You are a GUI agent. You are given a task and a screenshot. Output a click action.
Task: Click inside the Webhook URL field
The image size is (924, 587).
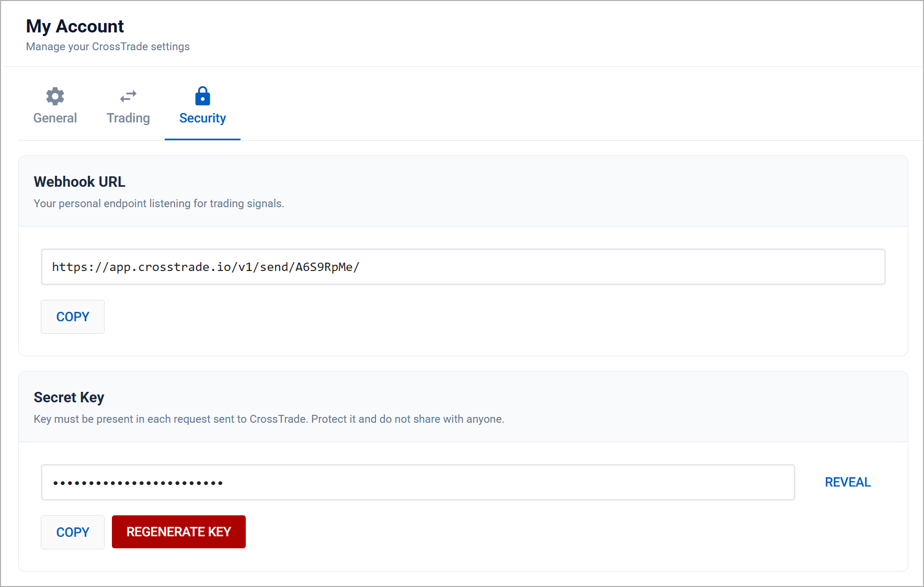[x=463, y=267]
